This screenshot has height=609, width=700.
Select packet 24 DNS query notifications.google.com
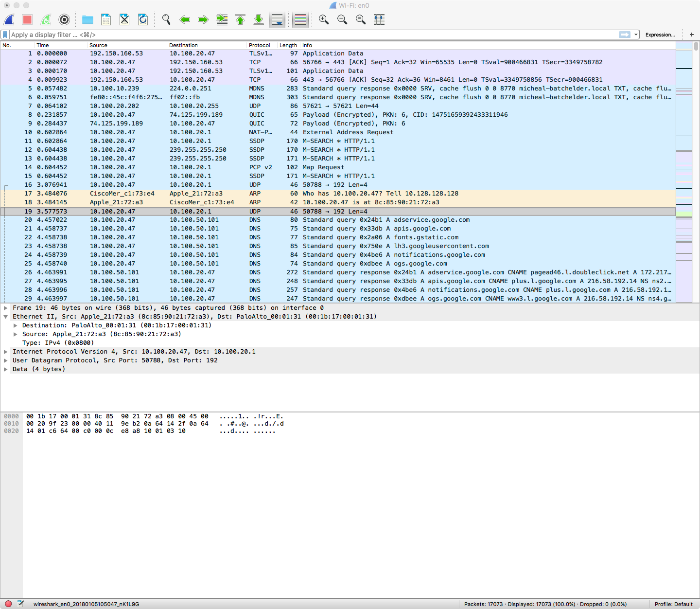pos(338,255)
